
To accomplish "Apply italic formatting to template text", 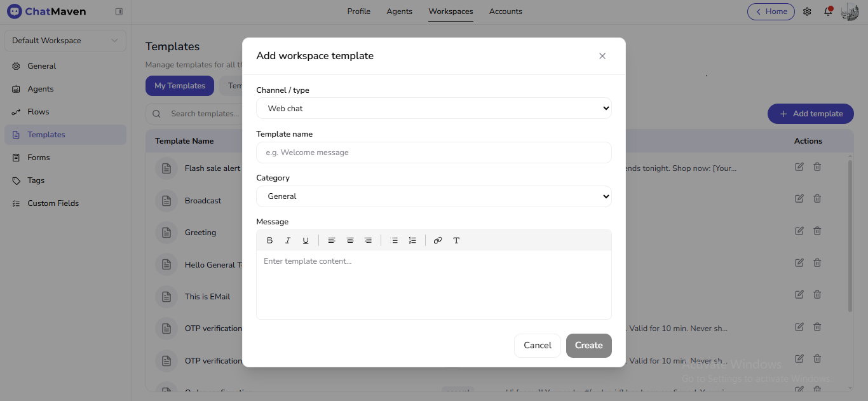I will [287, 240].
